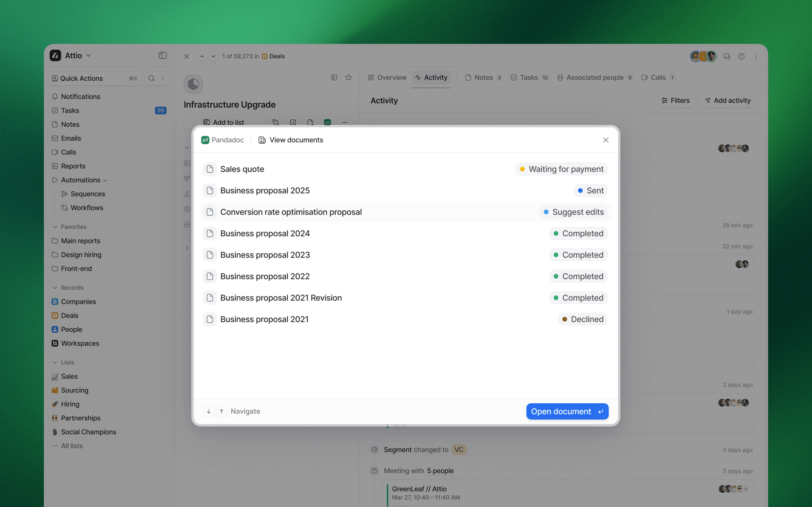The height and width of the screenshot is (507, 812).
Task: Click the sidebar collapse panel icon
Action: [163, 55]
